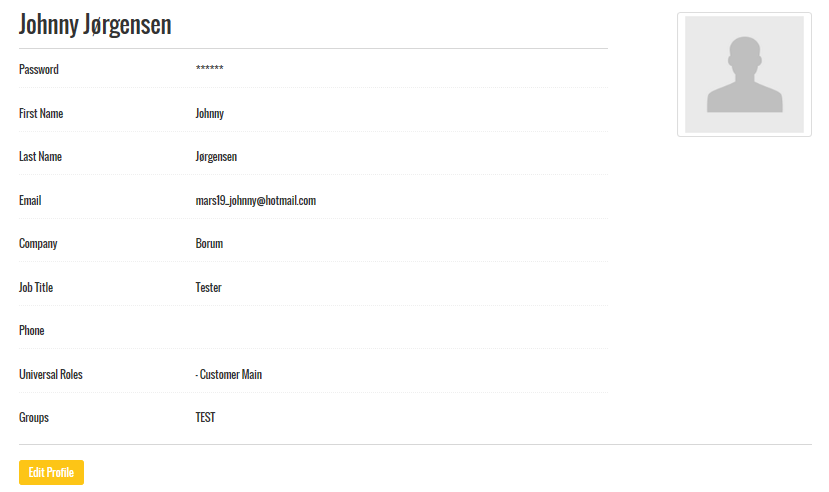Click the TEST group value

point(205,418)
